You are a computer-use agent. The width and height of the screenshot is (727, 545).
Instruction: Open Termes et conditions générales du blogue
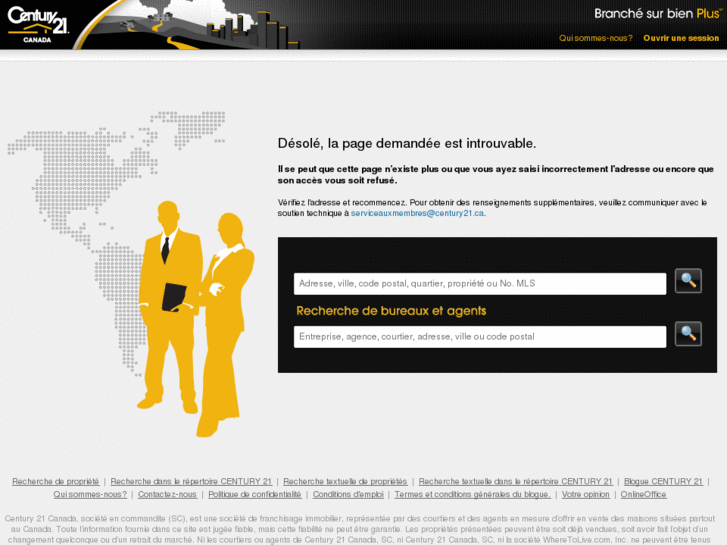coord(472,494)
